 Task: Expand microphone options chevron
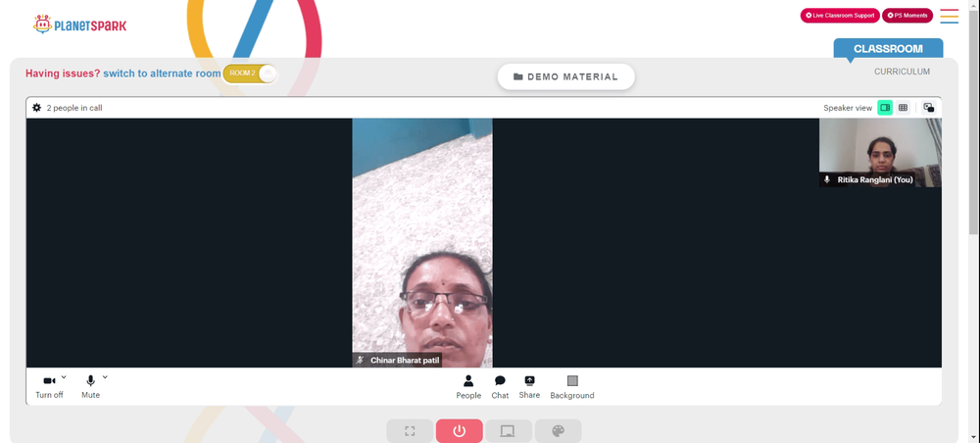point(105,376)
